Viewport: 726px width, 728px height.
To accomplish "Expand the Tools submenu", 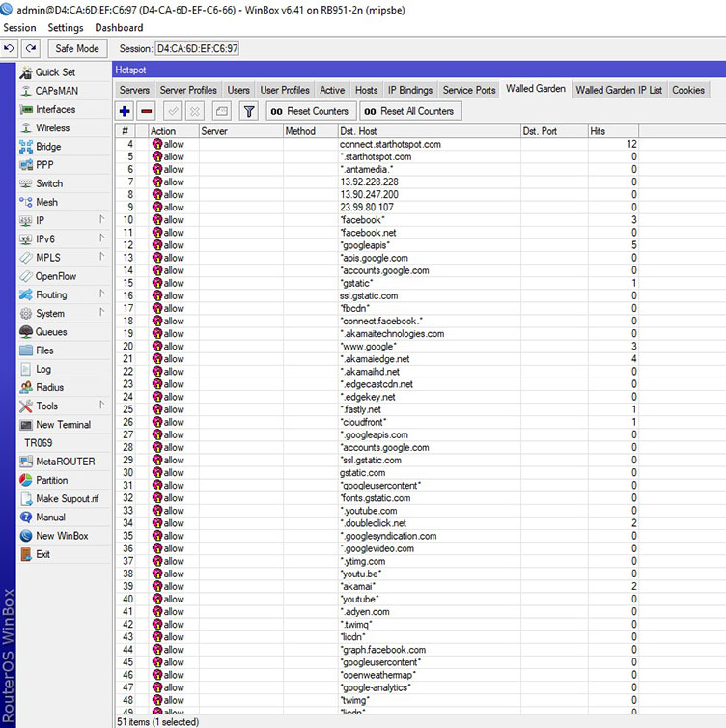I will coord(101,405).
